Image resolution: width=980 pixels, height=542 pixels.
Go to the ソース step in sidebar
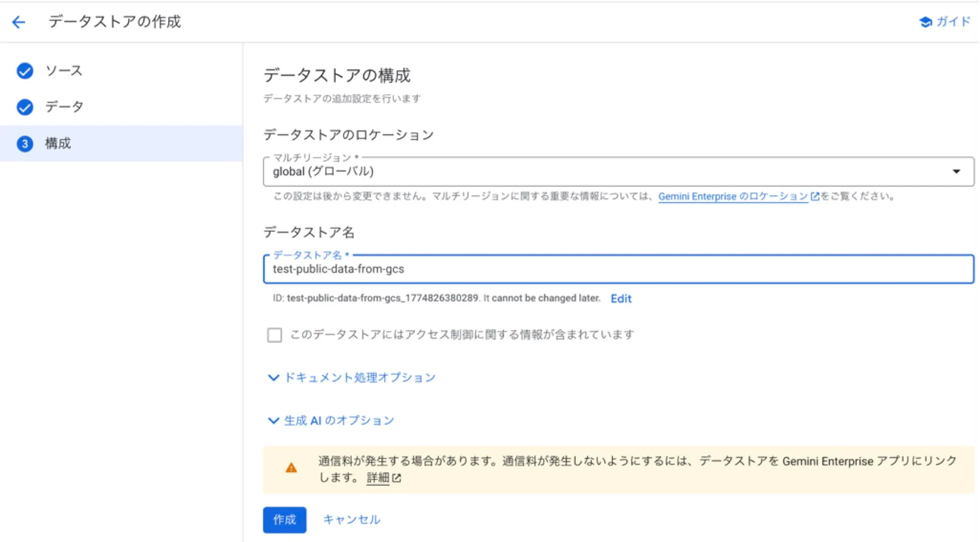coord(63,71)
